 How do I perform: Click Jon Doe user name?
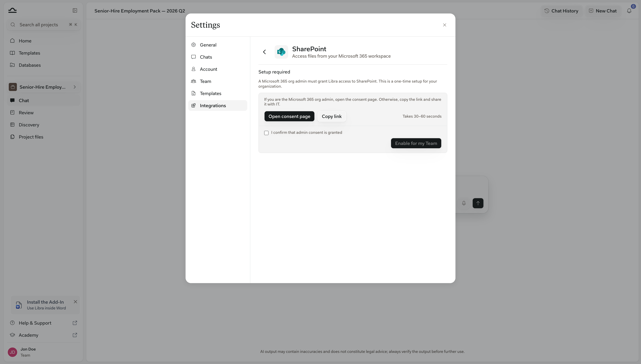[x=28, y=349]
